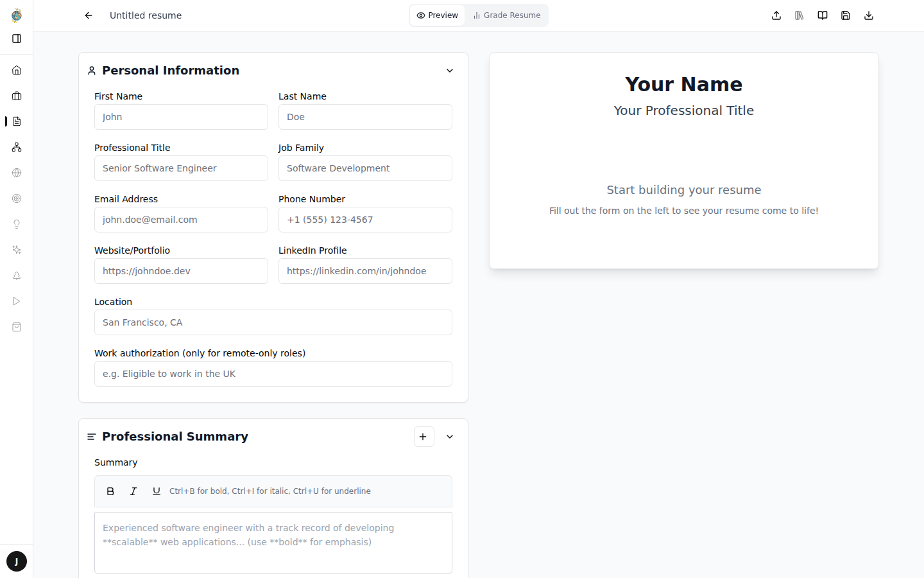Click the back arrow beside Untitled resume

[x=89, y=15]
